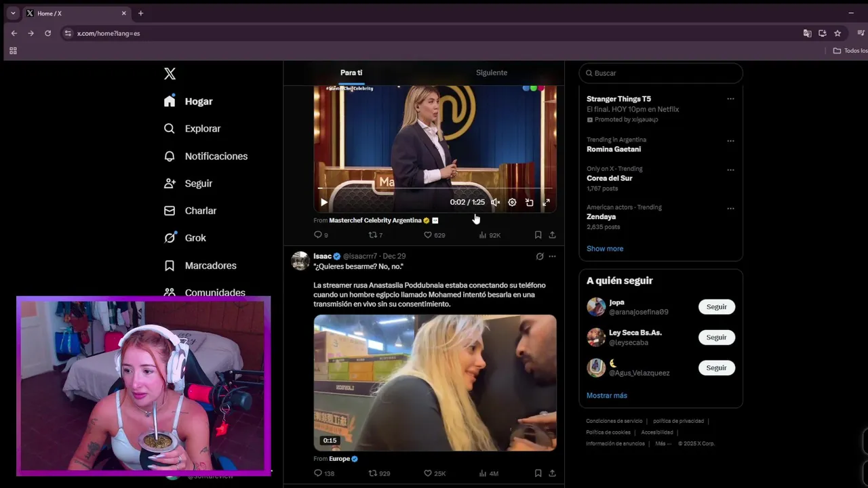Bookmark the Masterchef post
Screen dimensions: 868x488
tap(538, 235)
